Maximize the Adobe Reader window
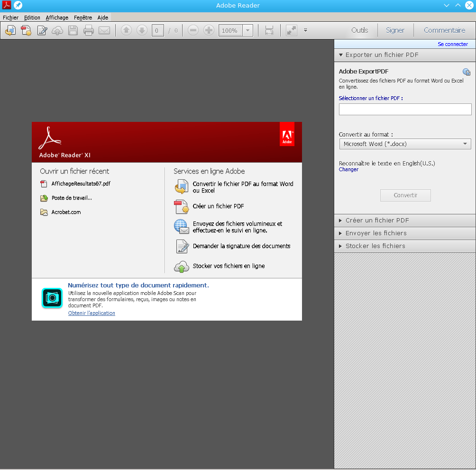The image size is (476, 470). click(x=458, y=5)
